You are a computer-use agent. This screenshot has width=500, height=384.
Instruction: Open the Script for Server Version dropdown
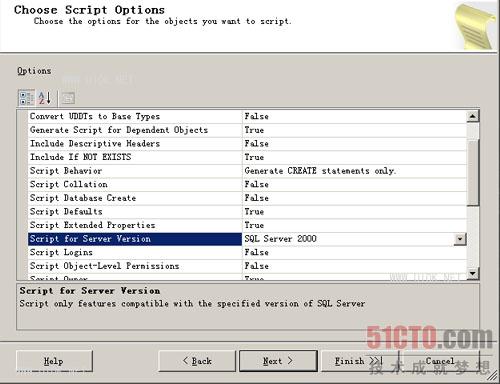tap(460, 239)
